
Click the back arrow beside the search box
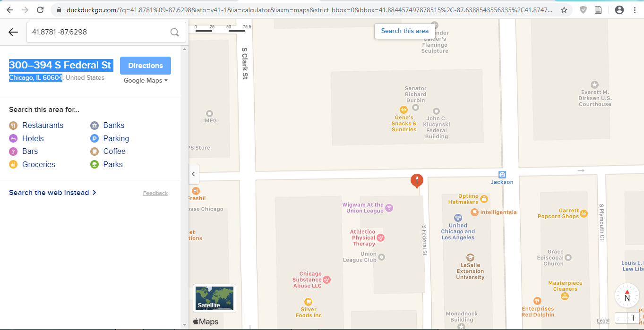tap(13, 32)
